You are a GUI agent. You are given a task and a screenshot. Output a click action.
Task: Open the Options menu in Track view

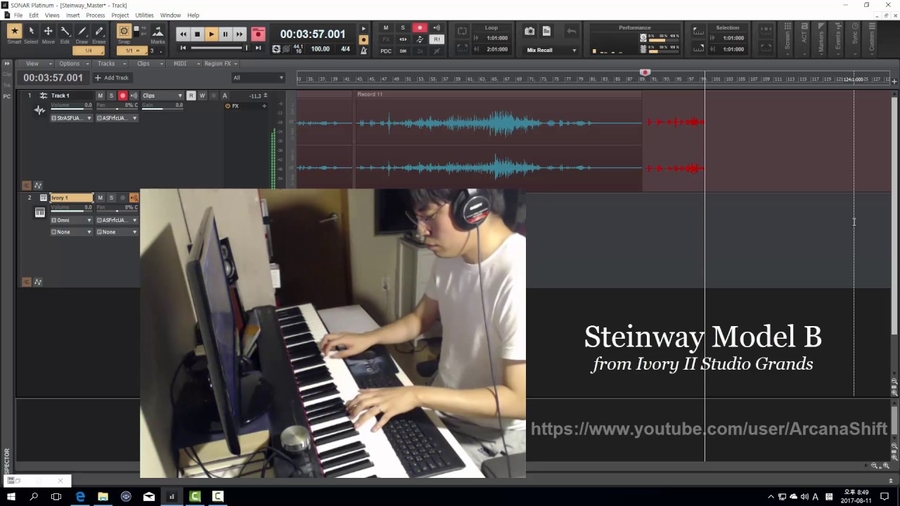[73, 64]
